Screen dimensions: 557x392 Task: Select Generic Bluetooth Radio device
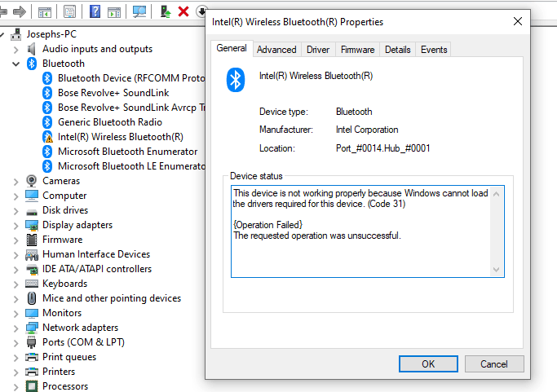click(x=110, y=122)
